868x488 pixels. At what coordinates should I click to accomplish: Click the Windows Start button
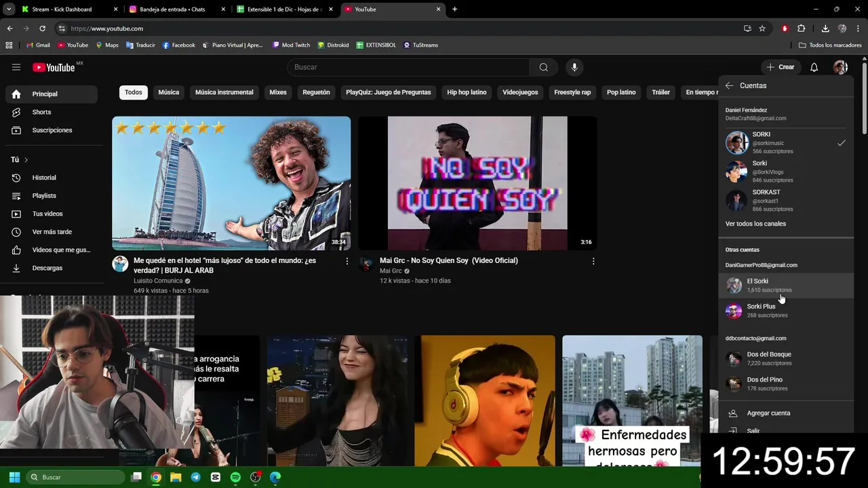(14, 477)
